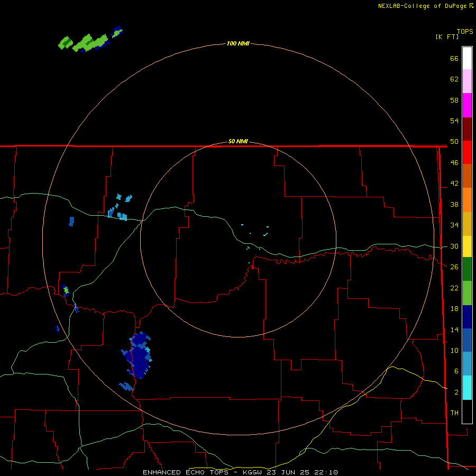Click the 66 legend value
The height and width of the screenshot is (476, 476).
(454, 58)
